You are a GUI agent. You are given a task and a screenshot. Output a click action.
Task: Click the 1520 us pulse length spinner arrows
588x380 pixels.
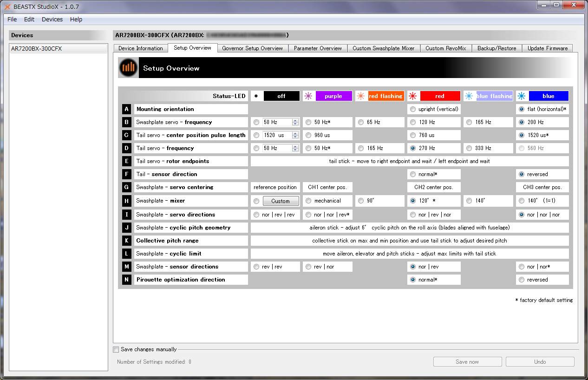click(x=295, y=135)
